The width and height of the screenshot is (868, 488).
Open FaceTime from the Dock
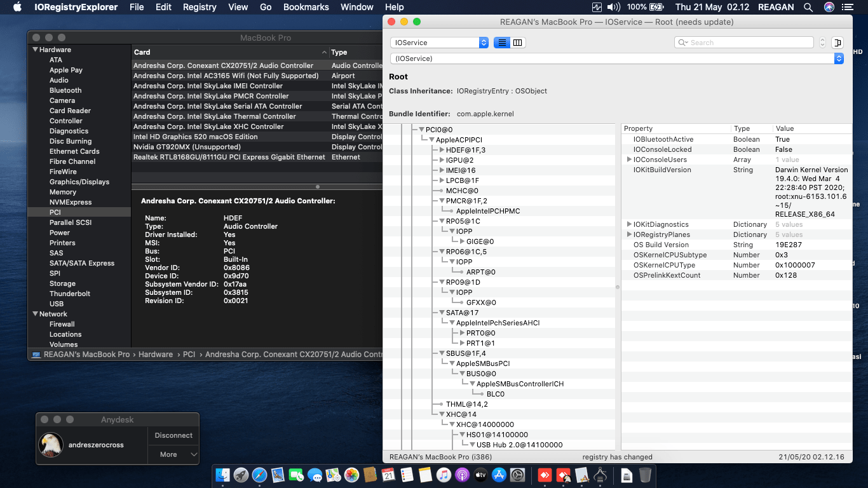[x=296, y=475]
